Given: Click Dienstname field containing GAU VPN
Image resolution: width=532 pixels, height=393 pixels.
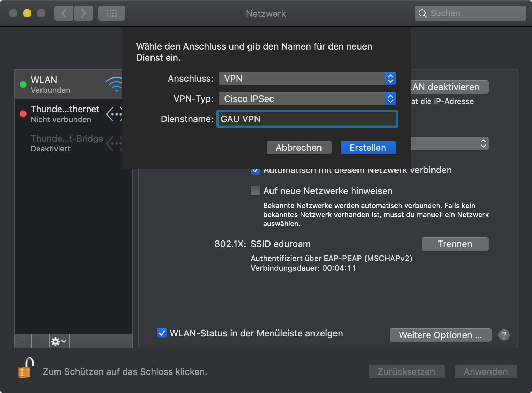Looking at the screenshot, I should pos(307,119).
